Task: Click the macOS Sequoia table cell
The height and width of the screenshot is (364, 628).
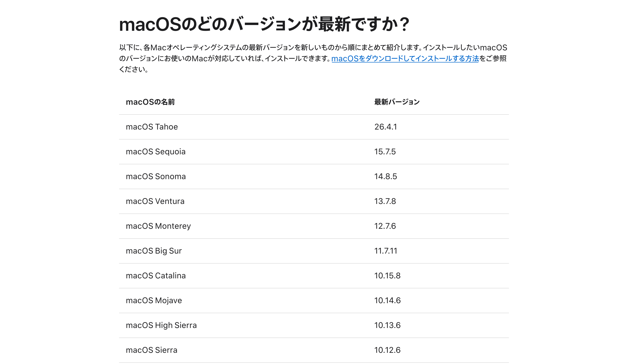Action: [156, 152]
